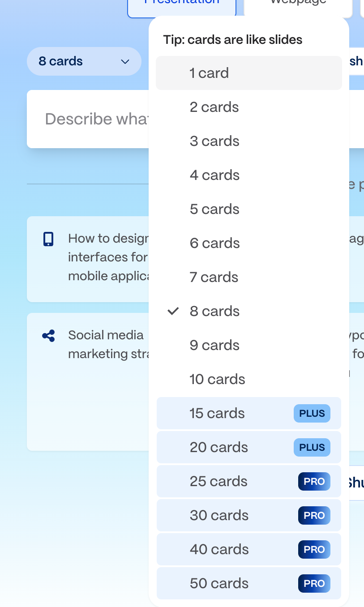Click the Describe what prompt input field
The width and height of the screenshot is (364, 607).
(x=98, y=119)
